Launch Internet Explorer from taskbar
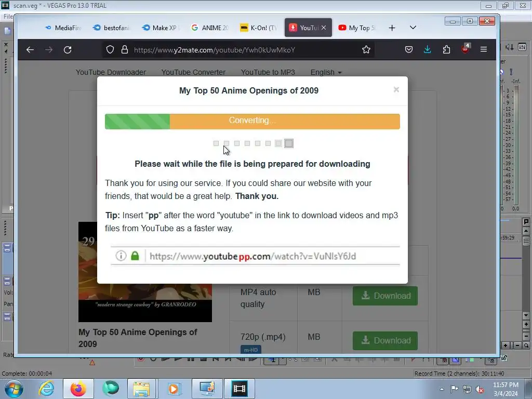This screenshot has height=399, width=532. [46, 389]
